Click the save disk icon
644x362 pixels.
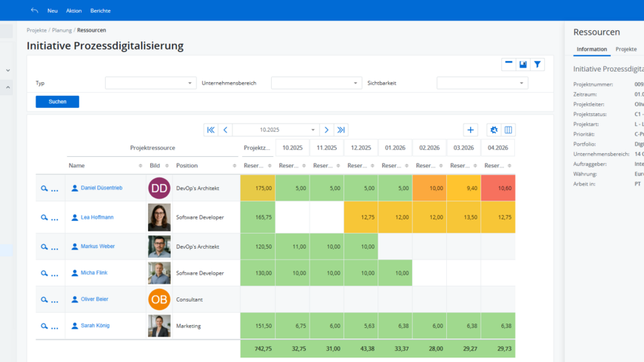coord(523,65)
